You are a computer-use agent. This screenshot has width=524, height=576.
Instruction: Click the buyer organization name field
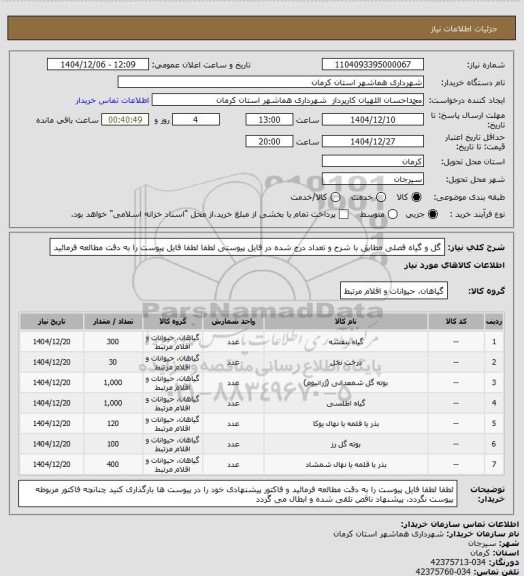pyautogui.click(x=270, y=82)
